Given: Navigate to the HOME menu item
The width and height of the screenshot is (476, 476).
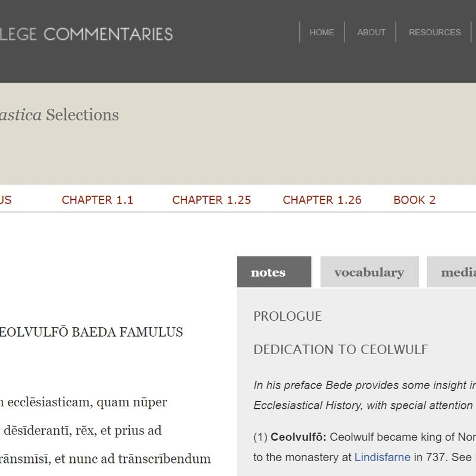Looking at the screenshot, I should pyautogui.click(x=322, y=33).
